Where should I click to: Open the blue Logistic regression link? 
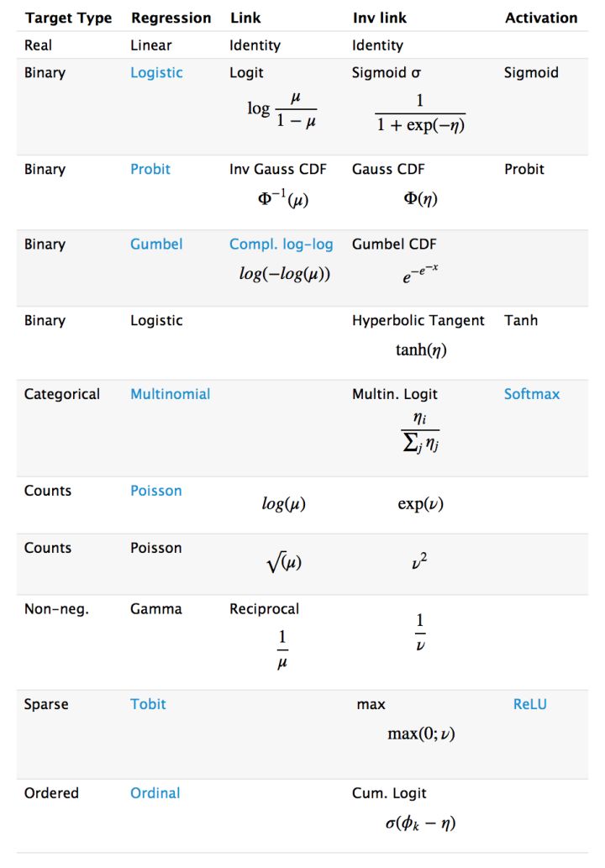pyautogui.click(x=156, y=73)
